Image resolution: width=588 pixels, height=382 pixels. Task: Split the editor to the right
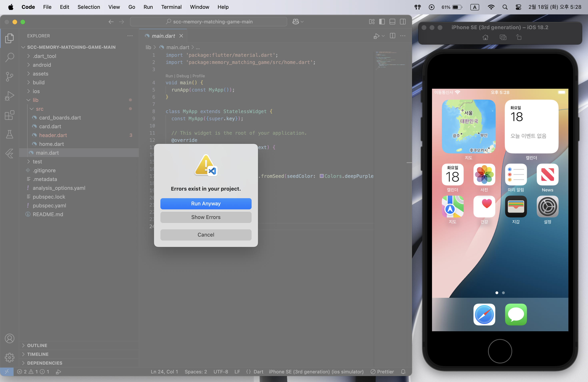392,36
